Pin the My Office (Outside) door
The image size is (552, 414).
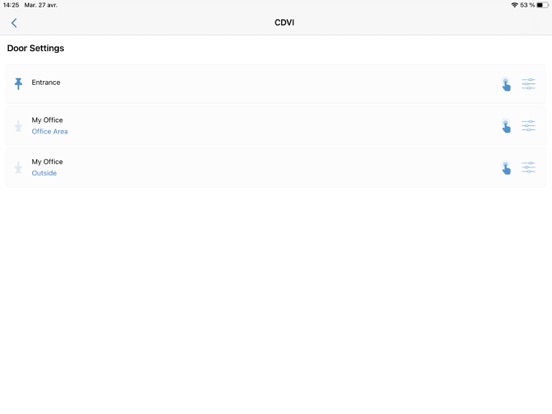[x=18, y=167]
